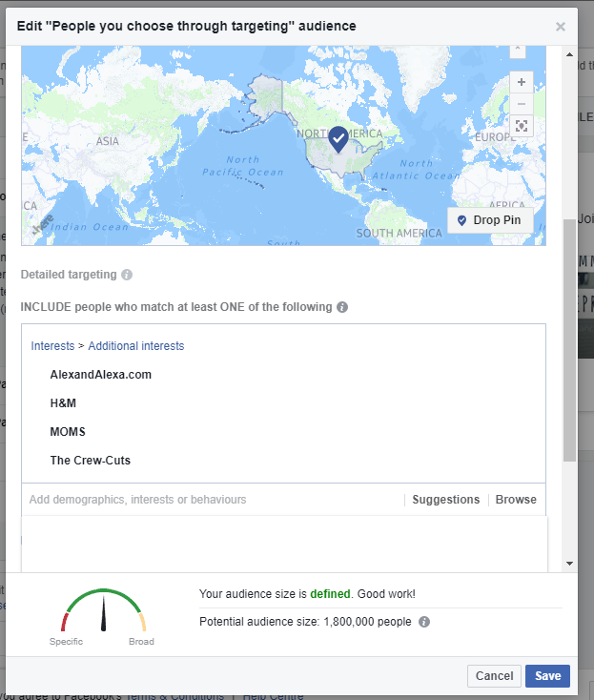This screenshot has height=700, width=594.
Task: Select the AlexandAlexa.com interest
Action: 101,375
